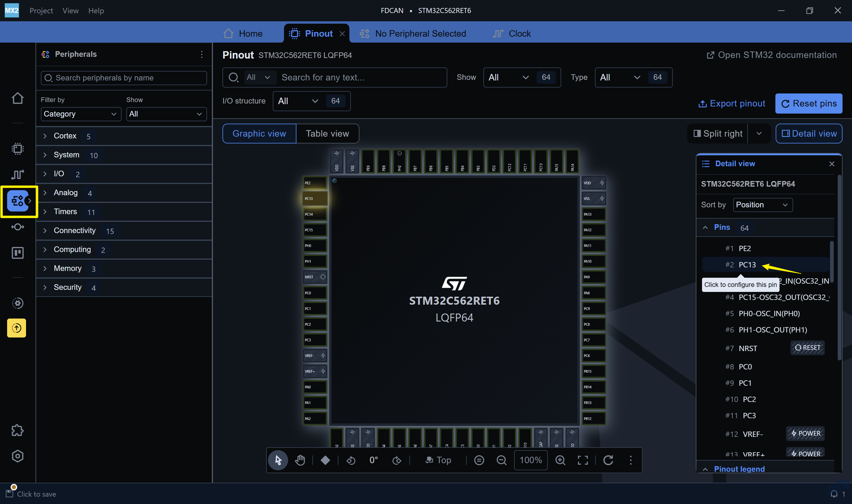Select the pointer tool in the chip toolbar

click(278, 460)
